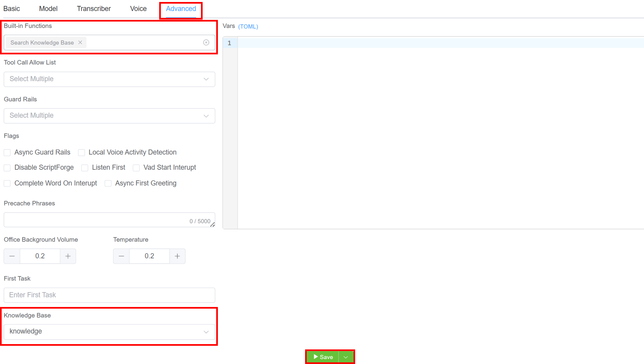Tick Disable ScriptForge checkbox
Screen dimensions: 644x364
coord(7,168)
